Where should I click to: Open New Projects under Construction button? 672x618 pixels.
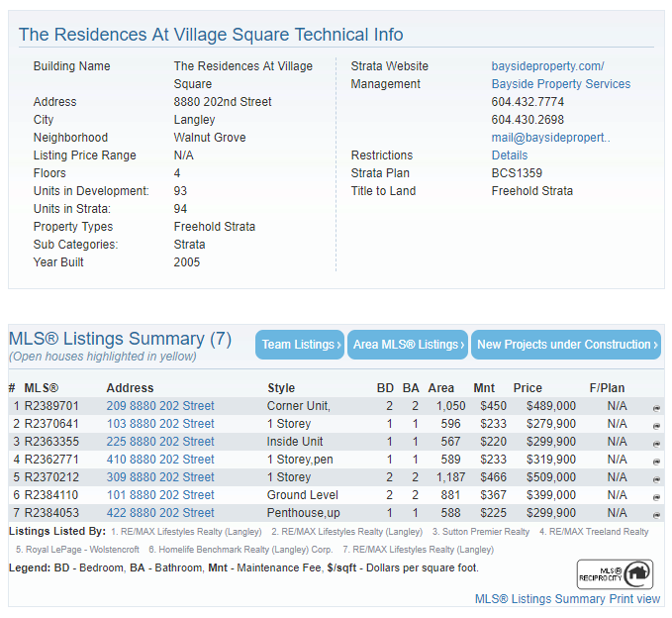tap(566, 345)
